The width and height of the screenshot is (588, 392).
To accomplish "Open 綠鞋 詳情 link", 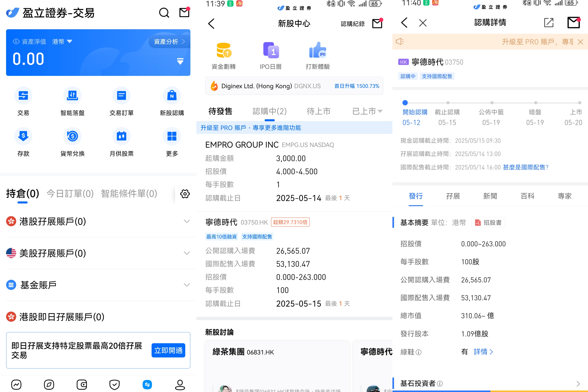I will (483, 352).
